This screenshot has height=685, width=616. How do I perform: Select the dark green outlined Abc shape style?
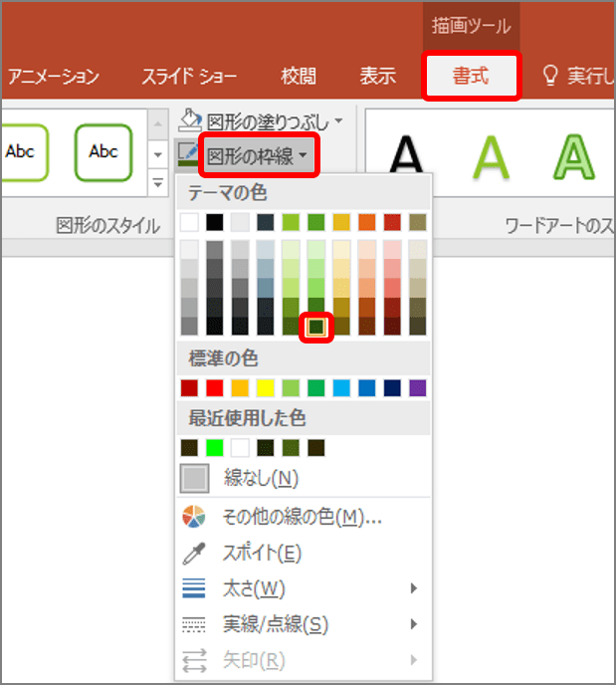pos(103,152)
